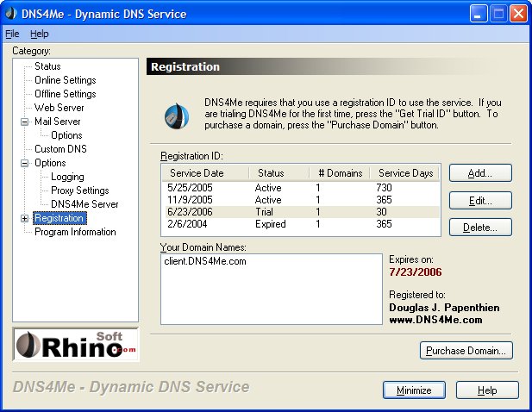Select Options under Mail Server

66,135
